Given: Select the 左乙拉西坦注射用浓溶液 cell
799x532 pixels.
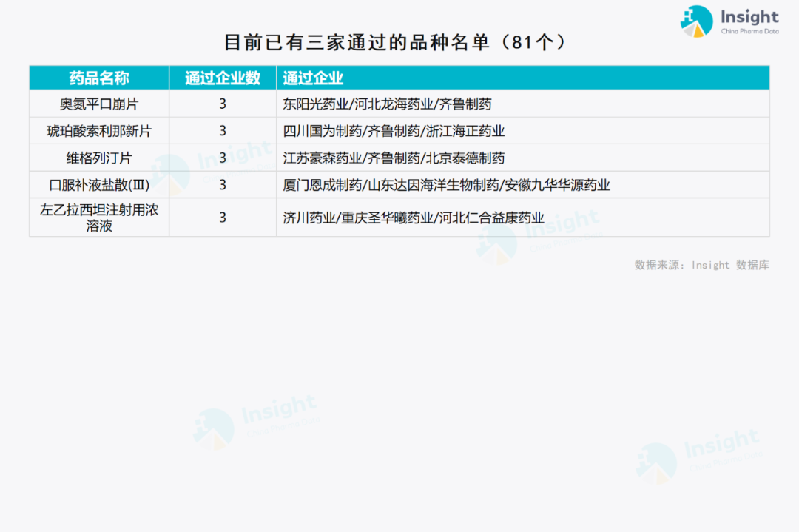Looking at the screenshot, I should tap(99, 218).
